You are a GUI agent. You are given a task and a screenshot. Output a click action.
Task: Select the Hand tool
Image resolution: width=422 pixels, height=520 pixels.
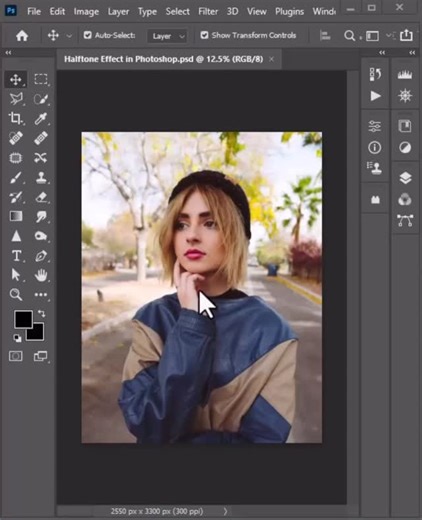pos(41,275)
